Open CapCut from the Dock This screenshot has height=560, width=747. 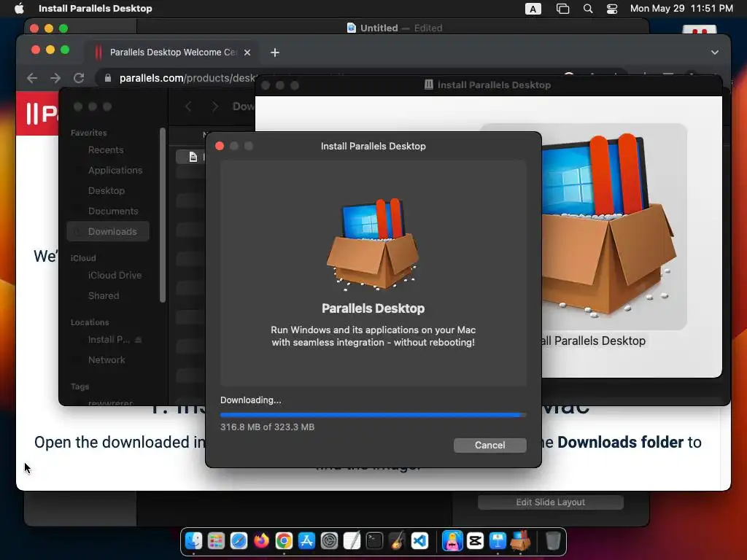475,541
